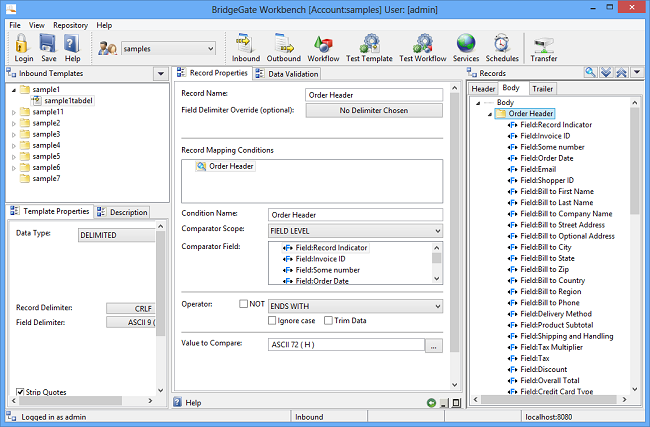Click the Save floppy disk icon
650x427 pixels.
(47, 44)
